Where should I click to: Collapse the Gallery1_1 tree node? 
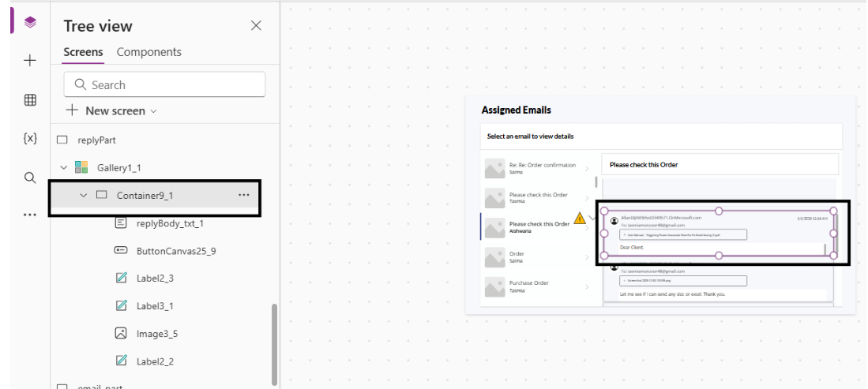64,167
